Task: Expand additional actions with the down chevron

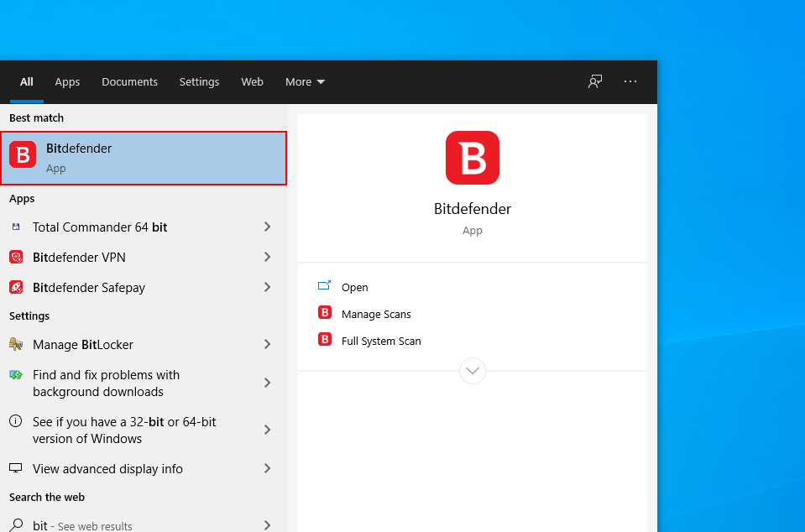Action: 473,370
